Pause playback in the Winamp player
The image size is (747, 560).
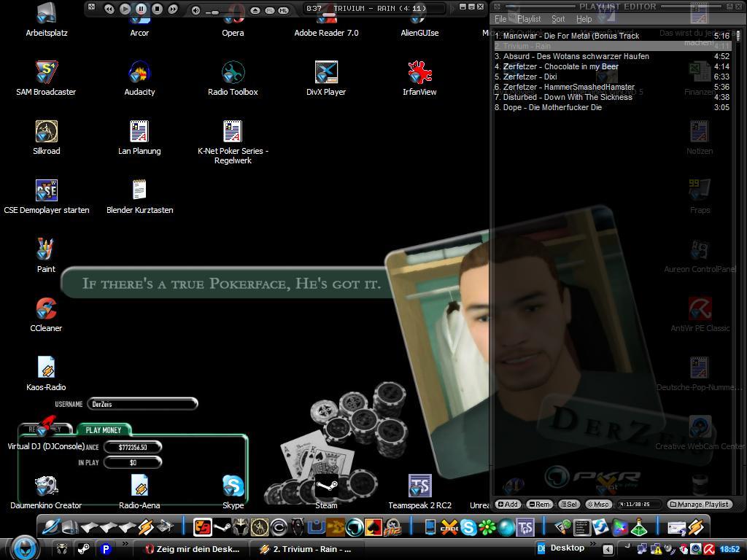pyautogui.click(x=141, y=9)
